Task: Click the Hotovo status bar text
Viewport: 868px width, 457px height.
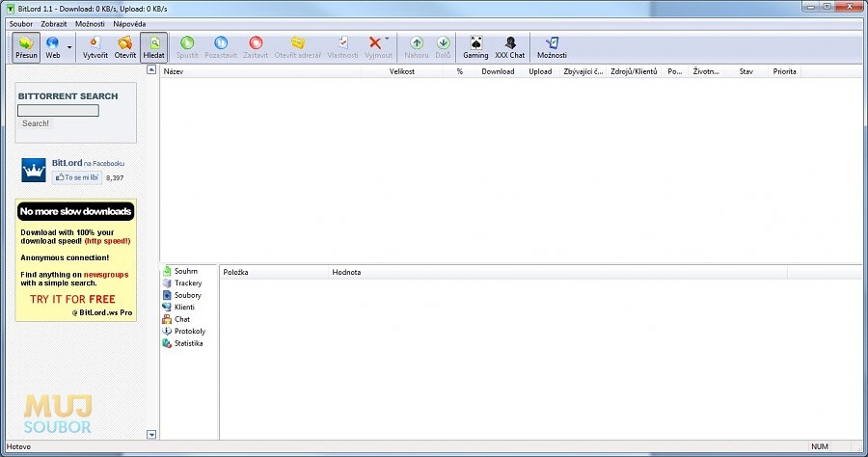Action: (x=19, y=446)
